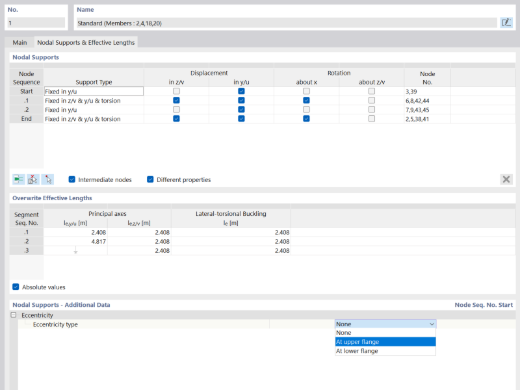520x390 pixels.
Task: Click Node No. cell 7,9,43,45
Action: (x=427, y=110)
